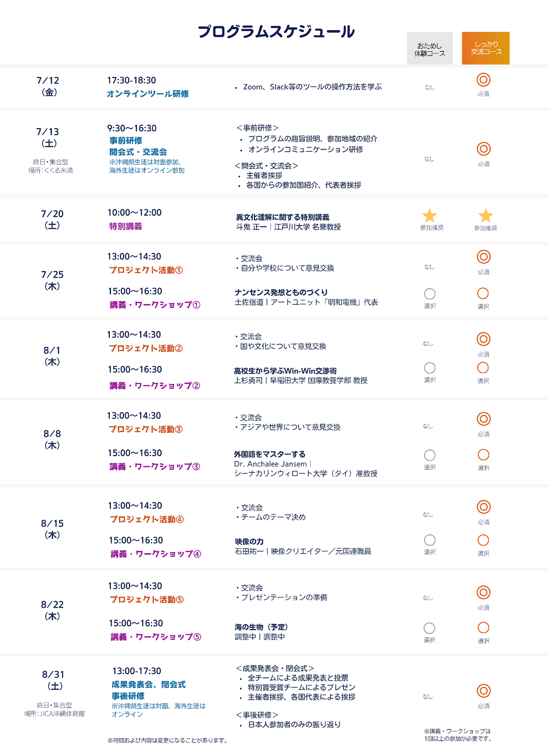The image size is (549, 756).
Task: Click the 特別講義 link for 7/20
Action: 125,226
